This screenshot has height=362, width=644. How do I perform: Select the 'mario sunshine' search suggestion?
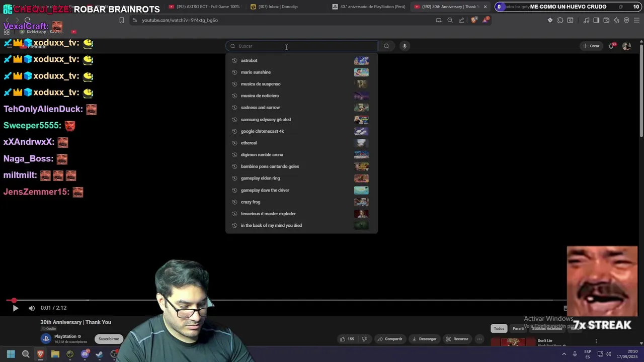coord(301,72)
